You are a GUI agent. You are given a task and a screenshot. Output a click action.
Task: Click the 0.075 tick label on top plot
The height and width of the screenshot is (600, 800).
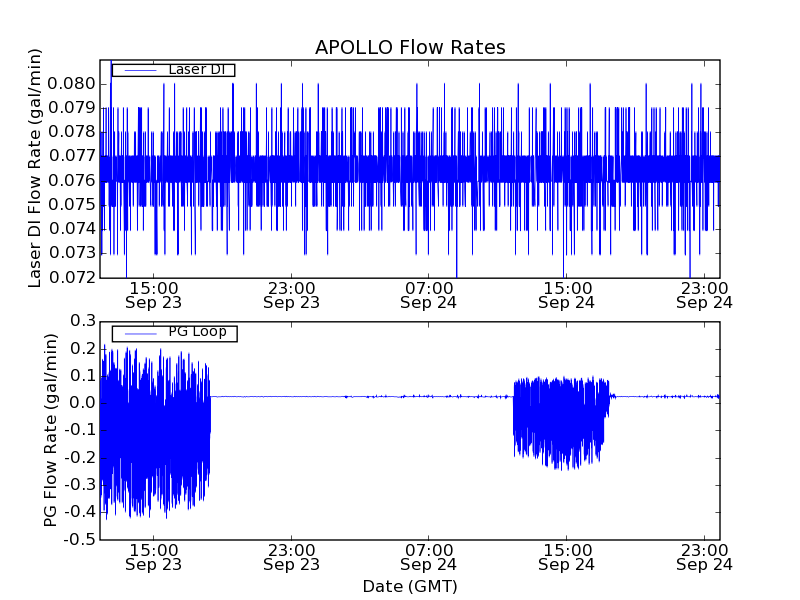(x=72, y=204)
